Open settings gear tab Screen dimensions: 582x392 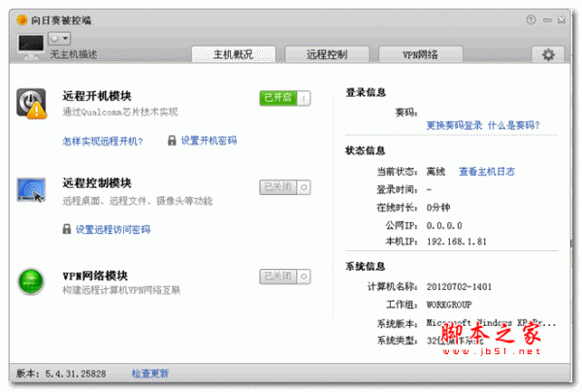(548, 54)
